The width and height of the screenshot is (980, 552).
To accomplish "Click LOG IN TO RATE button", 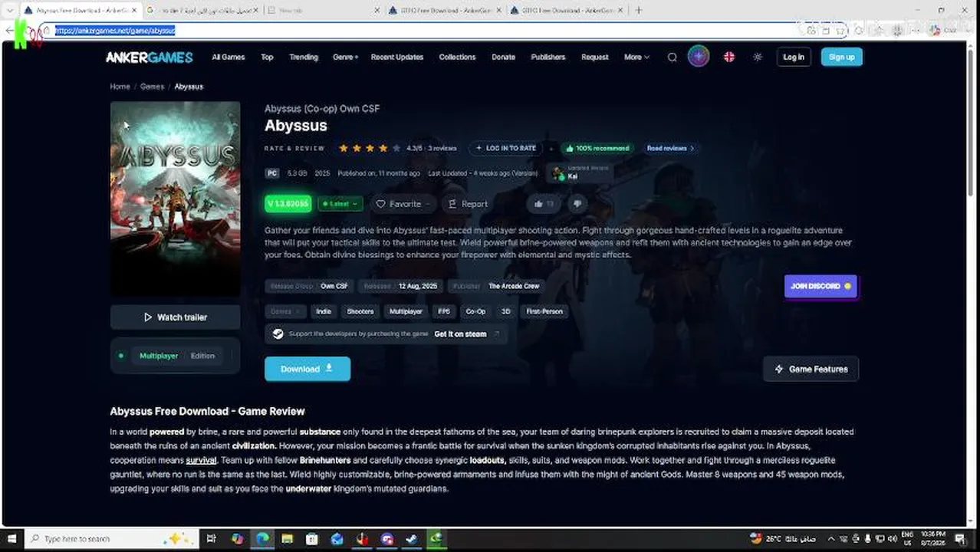I will (x=506, y=148).
